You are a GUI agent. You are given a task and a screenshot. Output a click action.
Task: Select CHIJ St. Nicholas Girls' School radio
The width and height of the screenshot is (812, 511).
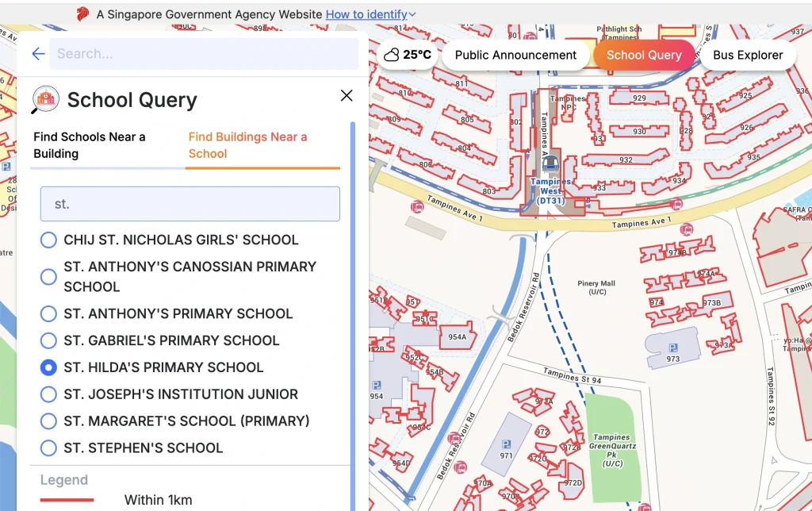click(x=48, y=240)
